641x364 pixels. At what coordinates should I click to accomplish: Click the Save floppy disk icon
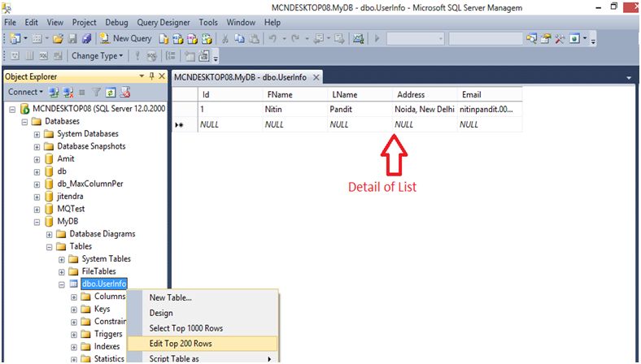coord(72,39)
